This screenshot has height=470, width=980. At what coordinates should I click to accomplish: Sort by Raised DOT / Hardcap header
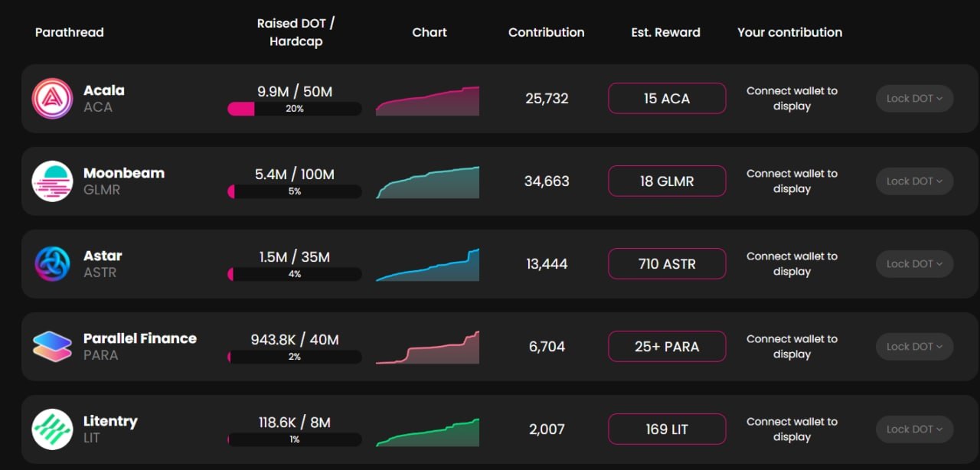(296, 32)
